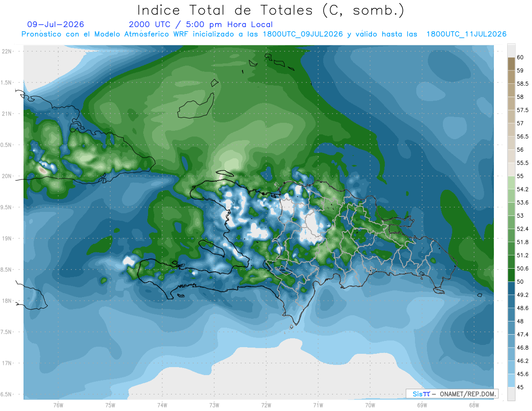
Task: Click the '58.5' colorbar value
Action: pyautogui.click(x=523, y=84)
